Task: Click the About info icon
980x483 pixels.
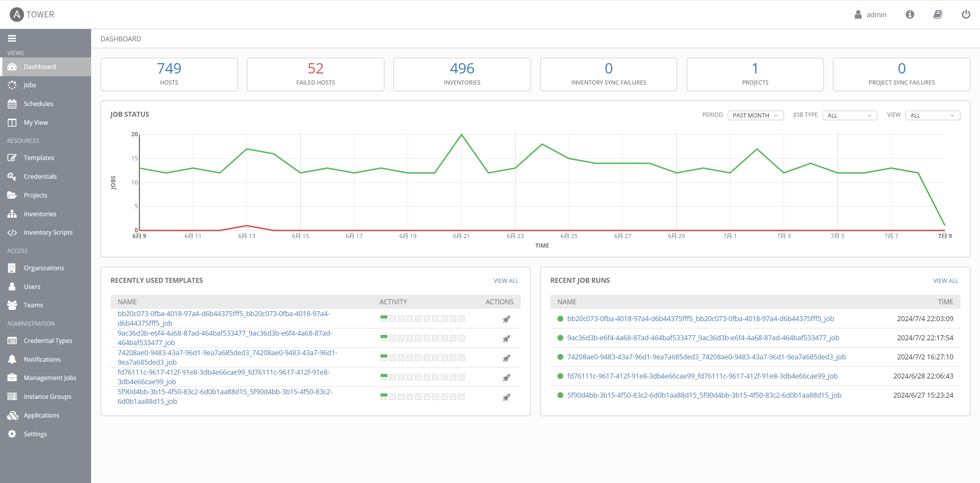Action: click(x=910, y=15)
